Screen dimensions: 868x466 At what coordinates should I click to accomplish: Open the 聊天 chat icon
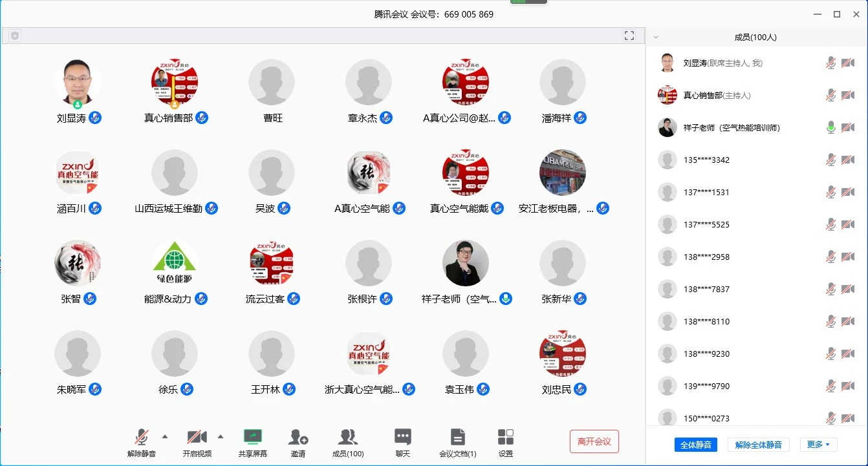pos(403,438)
